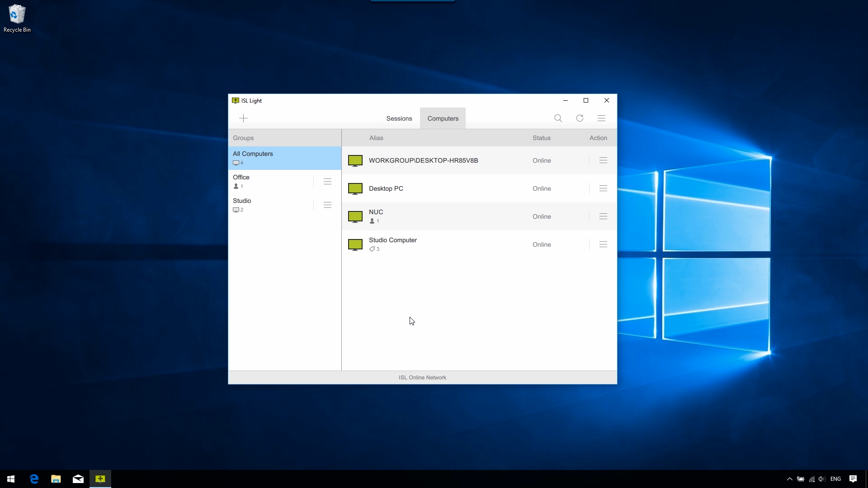
Task: Click the Alias column header
Action: click(x=376, y=138)
